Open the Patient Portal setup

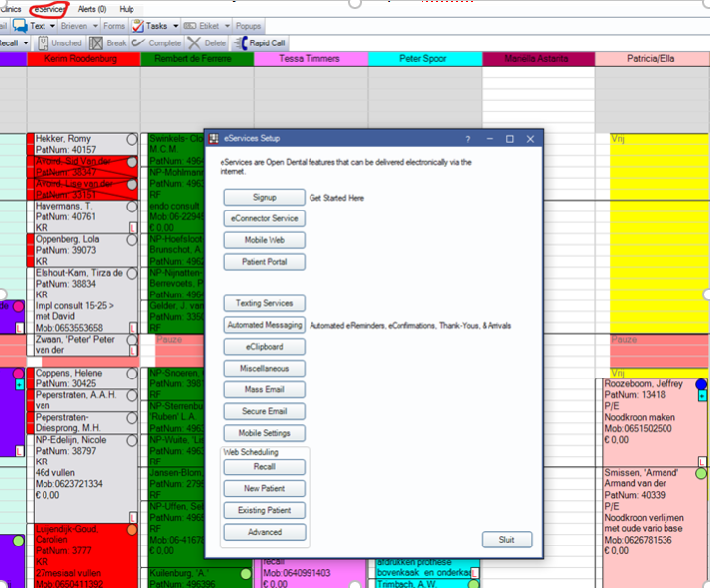click(264, 262)
